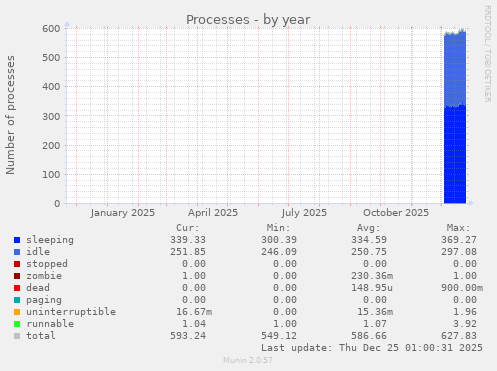The height and width of the screenshot is (371, 497).
Task: Click the chart title 'Processes - by year'
Action: point(248,20)
